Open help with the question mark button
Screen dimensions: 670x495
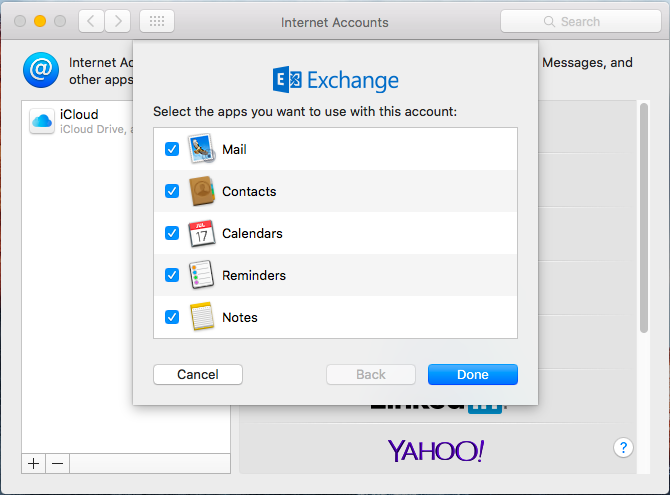click(624, 447)
